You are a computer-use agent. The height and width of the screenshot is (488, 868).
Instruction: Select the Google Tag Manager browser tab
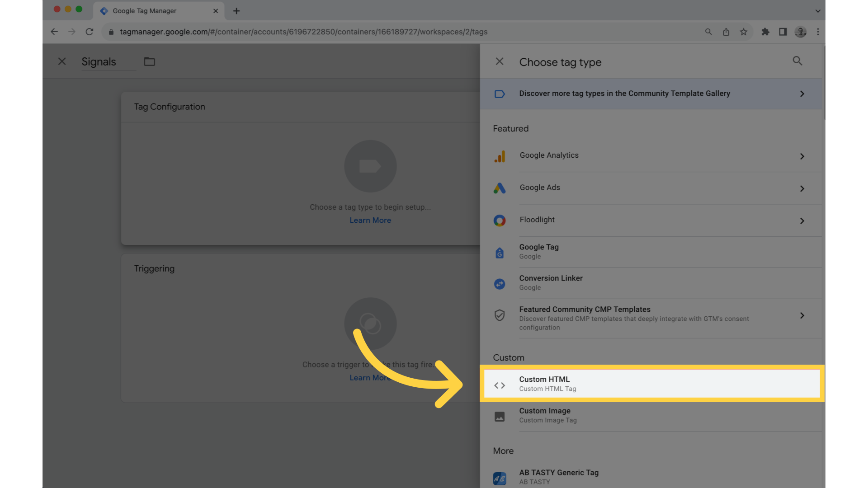(x=159, y=11)
